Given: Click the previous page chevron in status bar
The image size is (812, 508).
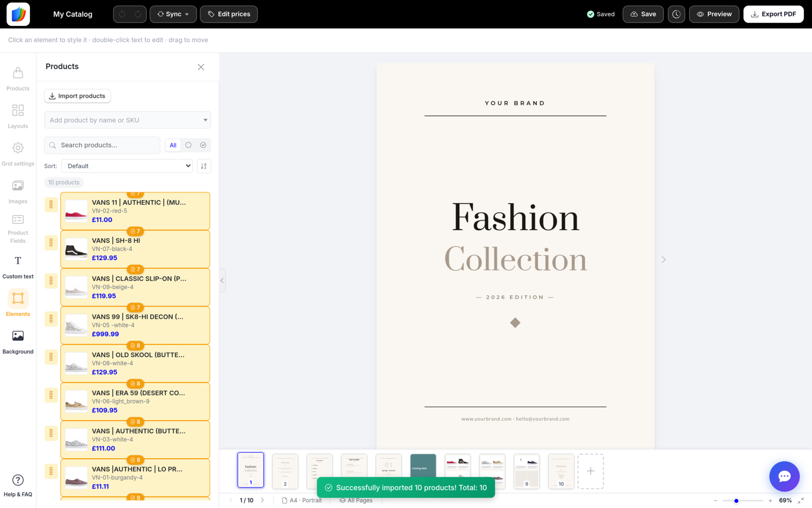Looking at the screenshot, I should tap(231, 500).
